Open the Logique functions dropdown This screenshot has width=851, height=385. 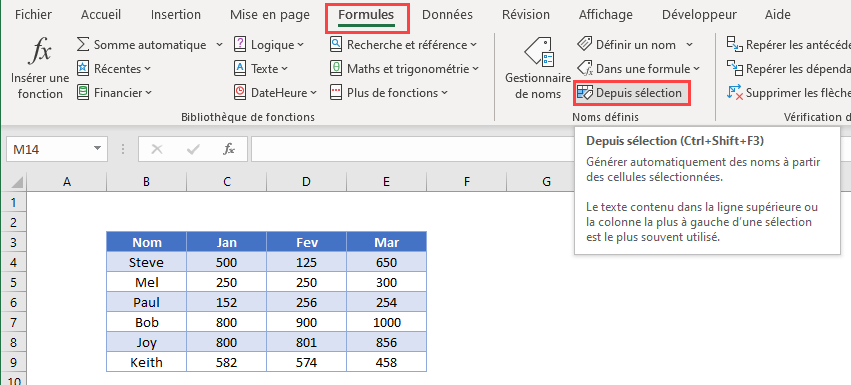[x=270, y=45]
